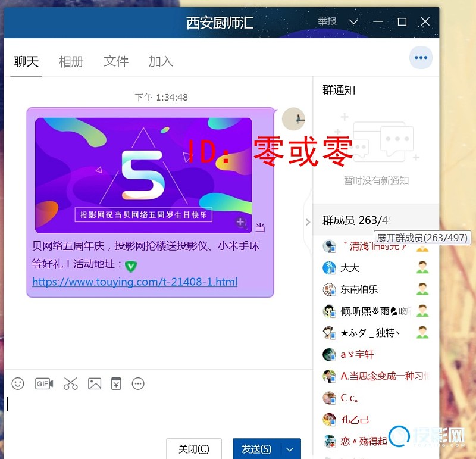Open the emoji picker in the input toolbar
The width and height of the screenshot is (476, 459).
(x=18, y=383)
